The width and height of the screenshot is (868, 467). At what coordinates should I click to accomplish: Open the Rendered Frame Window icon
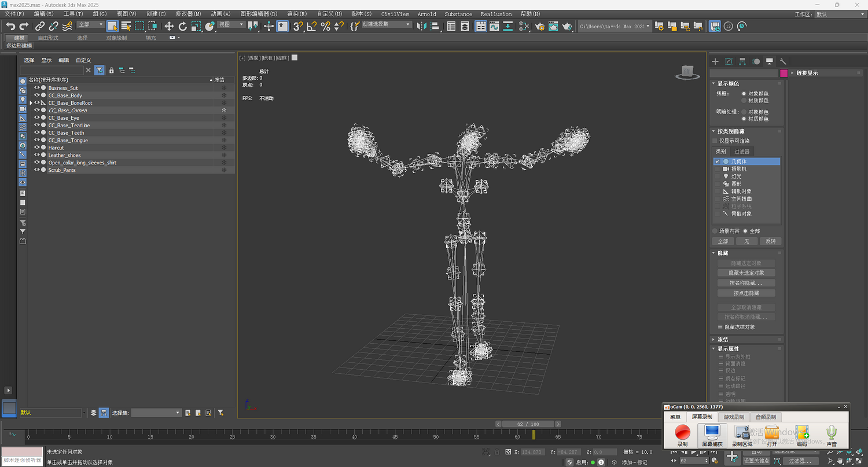pyautogui.click(x=554, y=26)
